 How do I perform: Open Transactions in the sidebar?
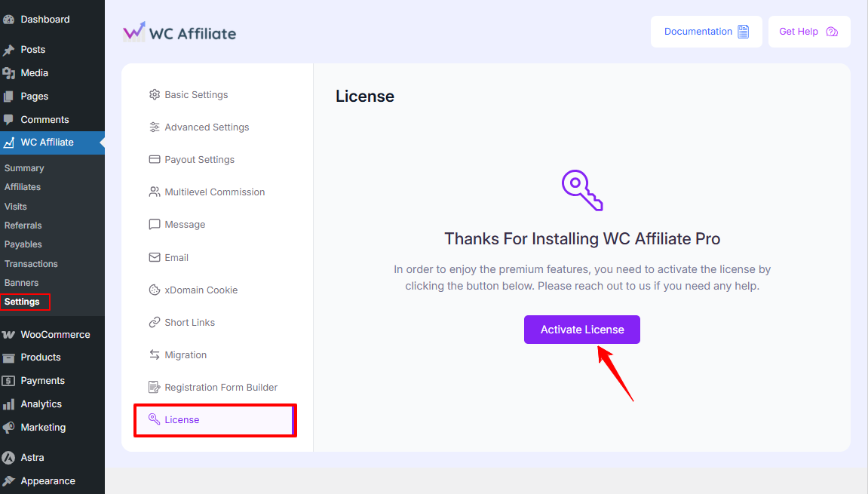(31, 264)
